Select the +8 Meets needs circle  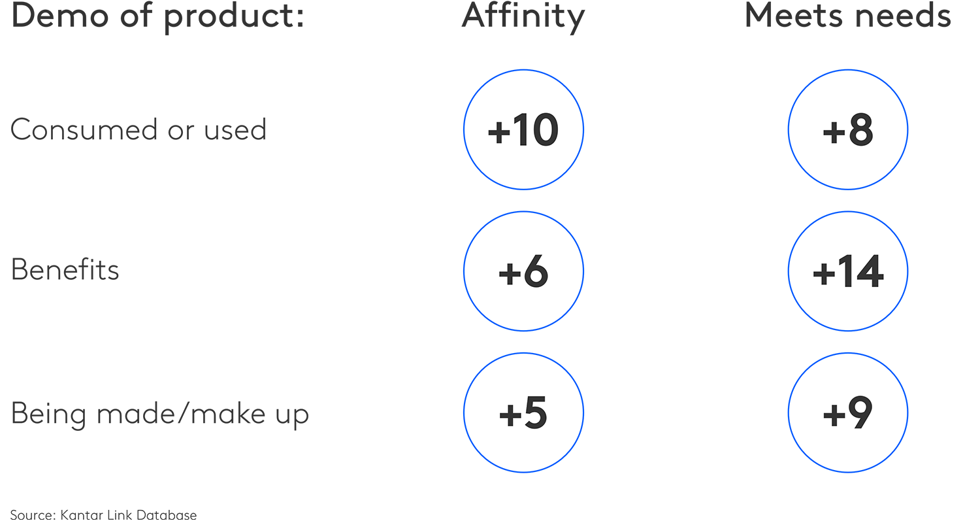848,130
